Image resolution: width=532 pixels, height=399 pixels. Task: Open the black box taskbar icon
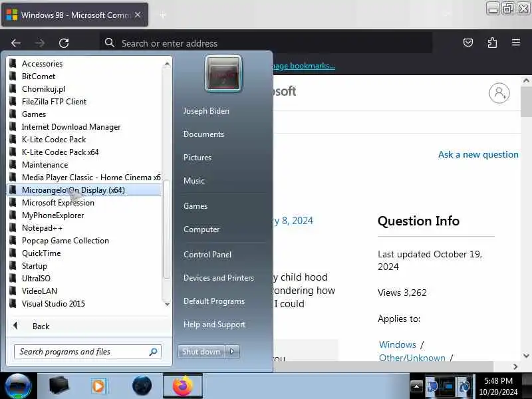pos(59,386)
